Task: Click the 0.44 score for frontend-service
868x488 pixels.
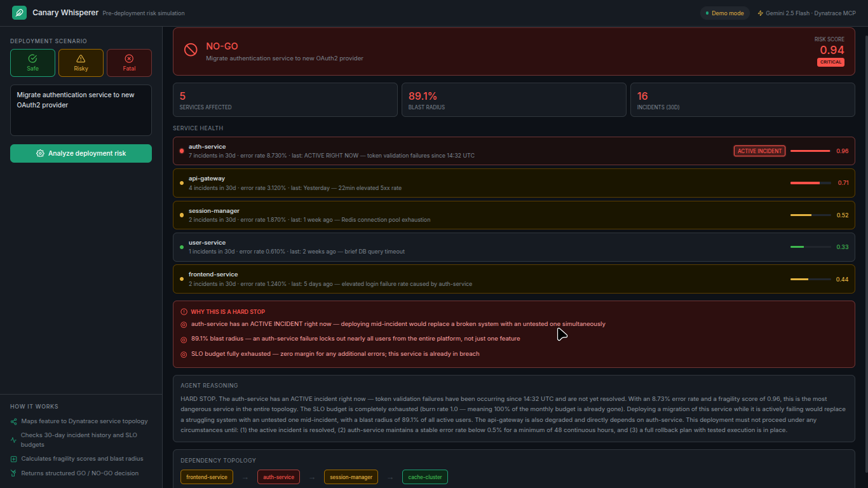Action: tap(843, 279)
